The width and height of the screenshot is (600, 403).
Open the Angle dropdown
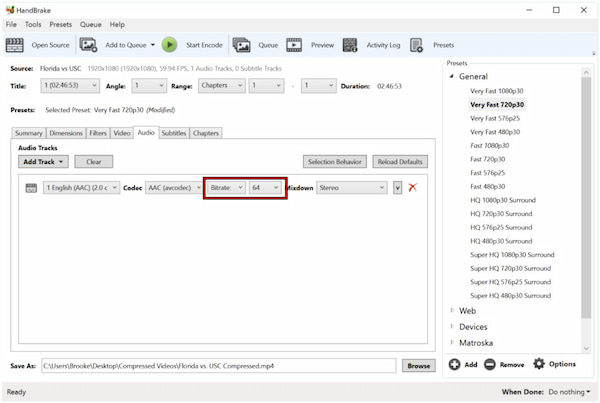[x=149, y=85]
